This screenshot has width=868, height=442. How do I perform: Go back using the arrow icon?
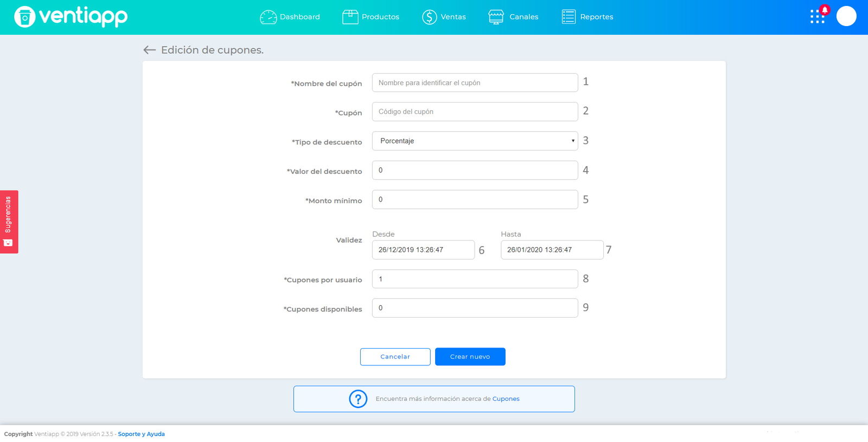click(x=149, y=50)
